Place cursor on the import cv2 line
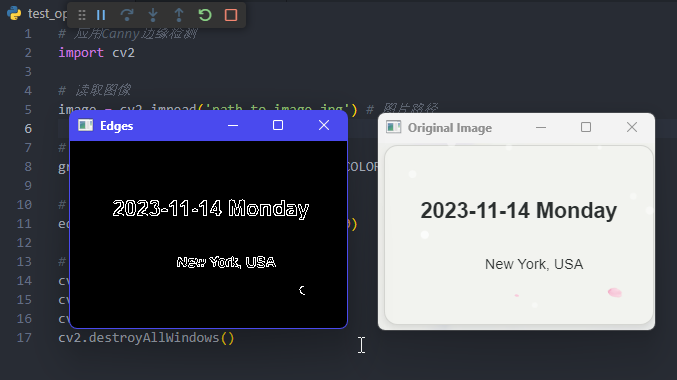 pos(97,53)
